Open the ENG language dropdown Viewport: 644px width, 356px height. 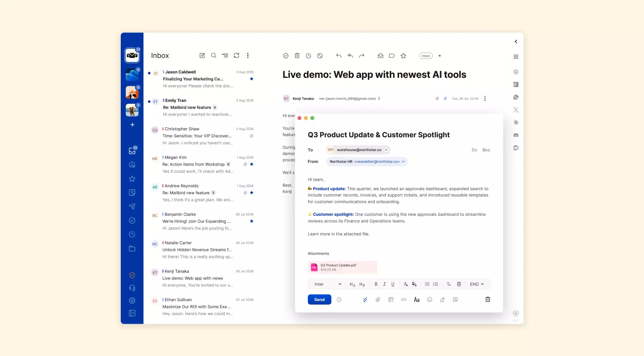coord(477,284)
